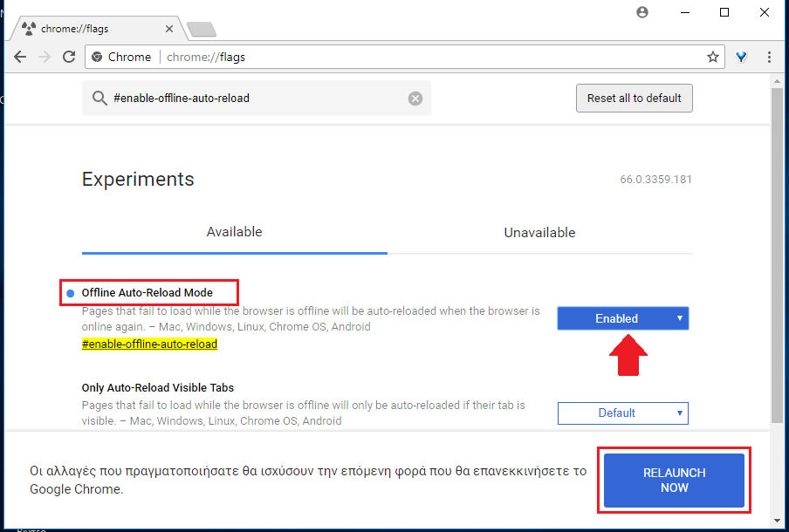The height and width of the screenshot is (532, 789).
Task: Click the user profile avatar icon
Action: click(x=642, y=12)
